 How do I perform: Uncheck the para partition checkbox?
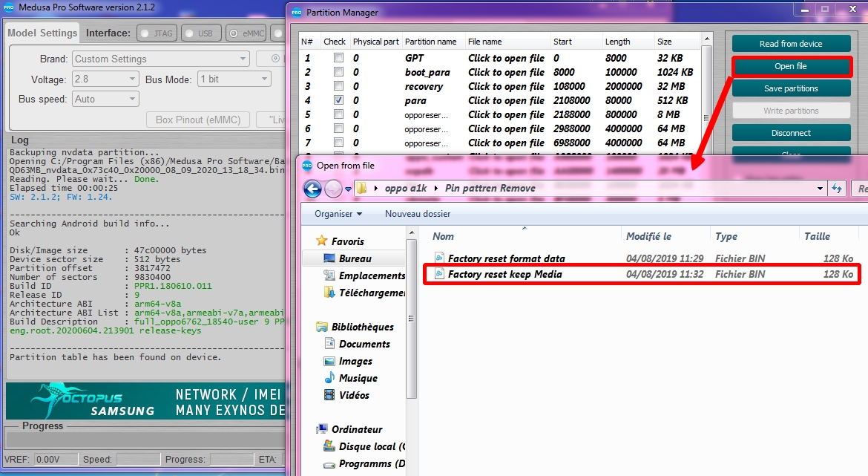(338, 100)
